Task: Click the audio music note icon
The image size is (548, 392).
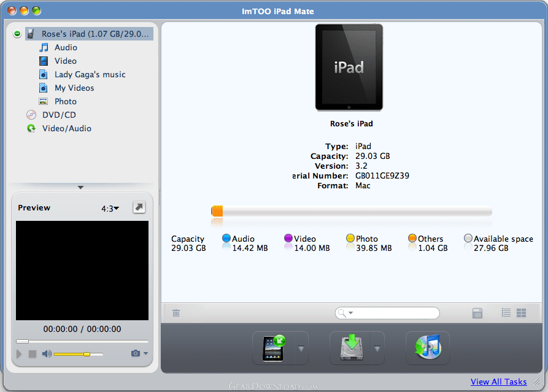Action: point(44,47)
